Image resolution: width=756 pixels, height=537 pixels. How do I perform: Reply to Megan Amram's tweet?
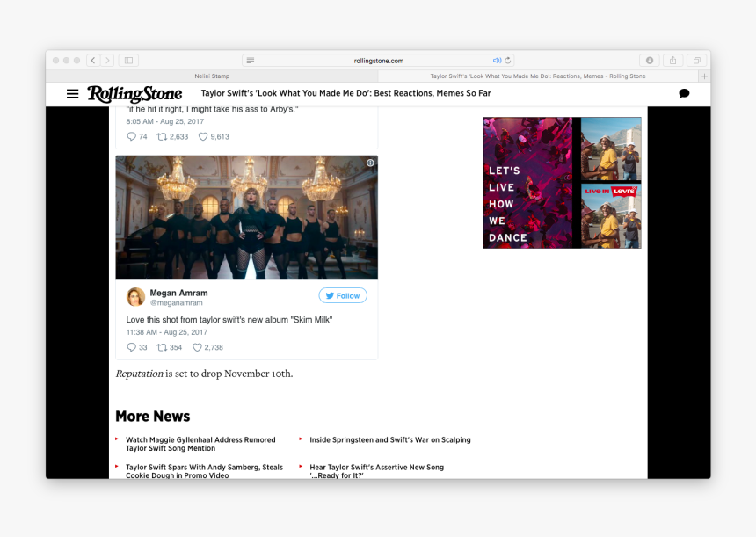click(131, 347)
